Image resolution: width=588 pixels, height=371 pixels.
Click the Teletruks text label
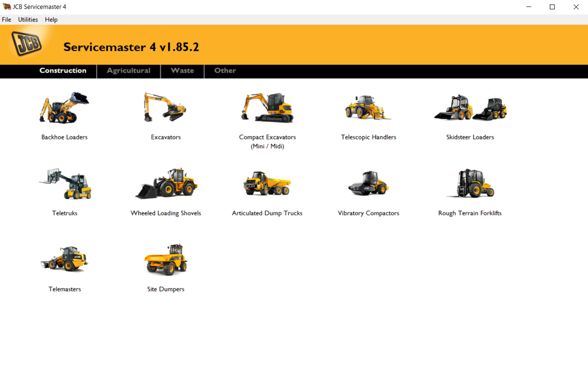(x=65, y=213)
